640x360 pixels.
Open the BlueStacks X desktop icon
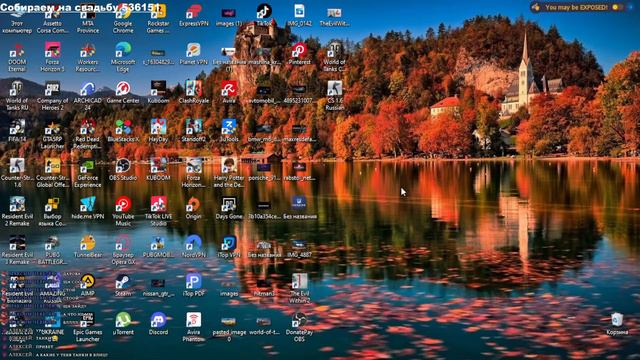click(123, 131)
